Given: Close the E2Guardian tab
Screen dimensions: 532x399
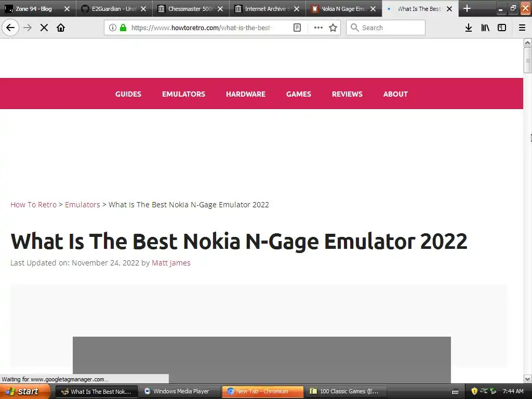Looking at the screenshot, I should [x=143, y=9].
